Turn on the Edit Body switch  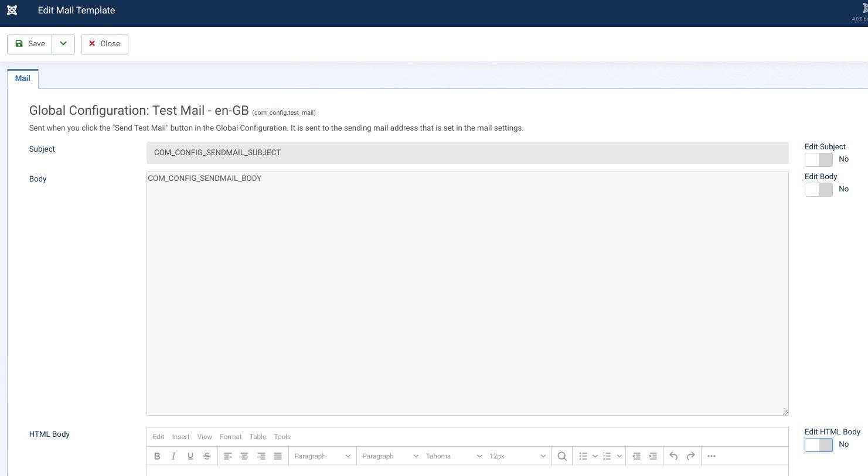(819, 189)
